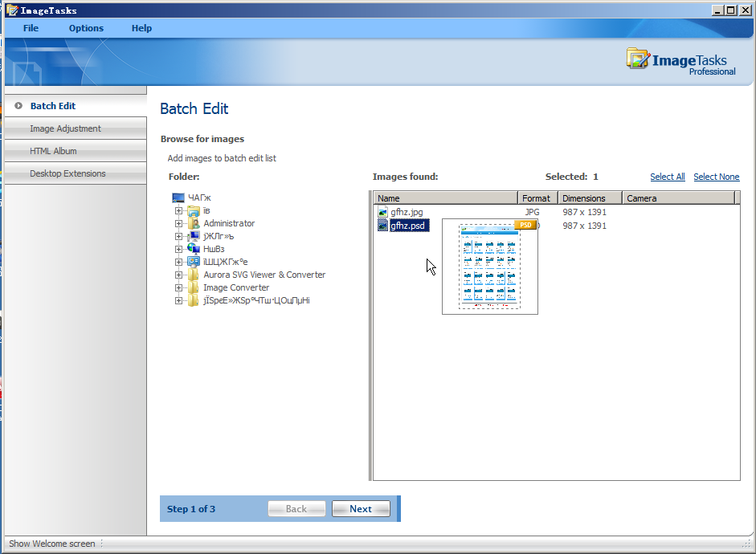Click the gfhz.psd file icon
The image size is (756, 554).
click(383, 226)
